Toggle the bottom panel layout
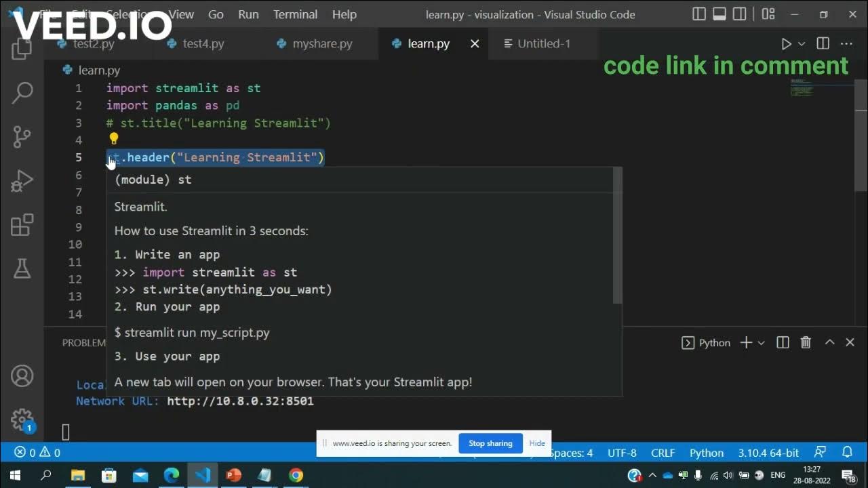 pos(719,14)
